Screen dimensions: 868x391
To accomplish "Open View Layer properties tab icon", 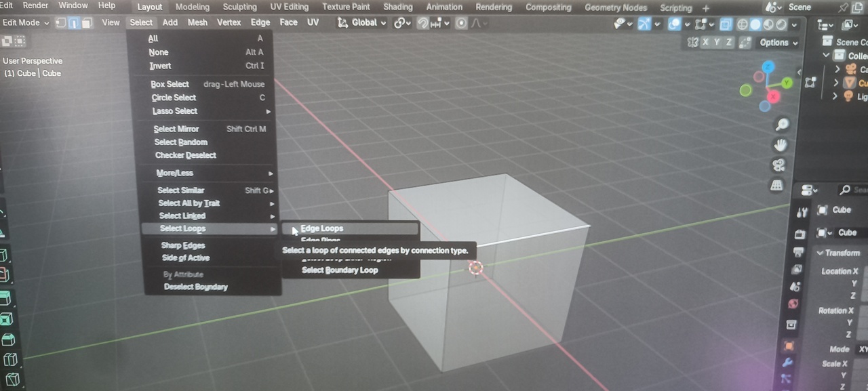I will tap(796, 270).
